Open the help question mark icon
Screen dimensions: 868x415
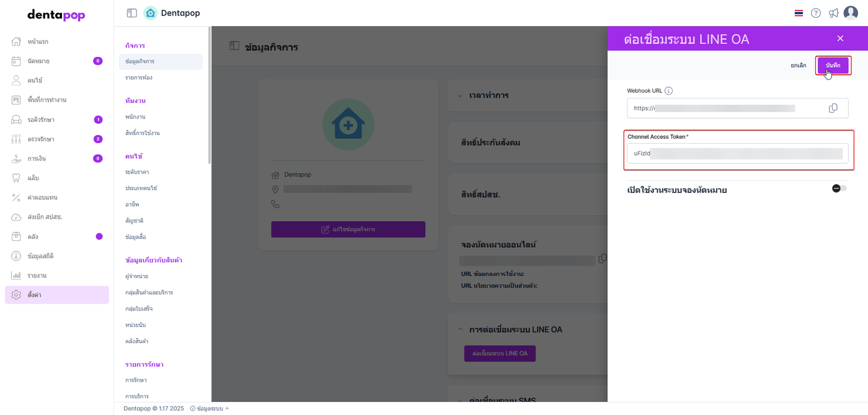pyautogui.click(x=816, y=13)
